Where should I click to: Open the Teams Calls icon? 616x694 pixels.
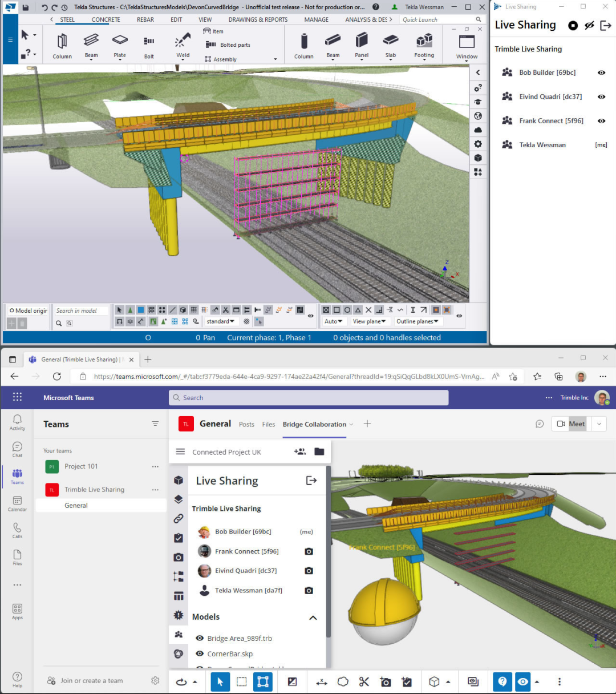tap(17, 530)
